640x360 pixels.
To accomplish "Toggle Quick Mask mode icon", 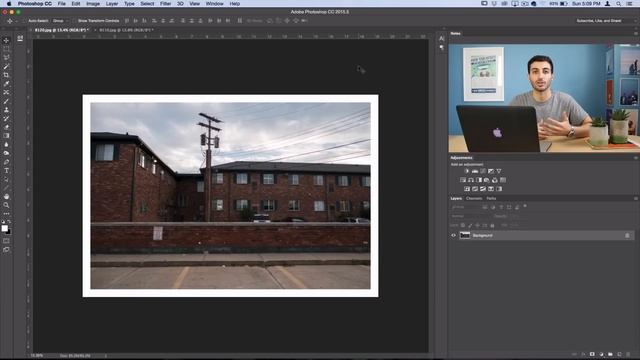I will 6,241.
